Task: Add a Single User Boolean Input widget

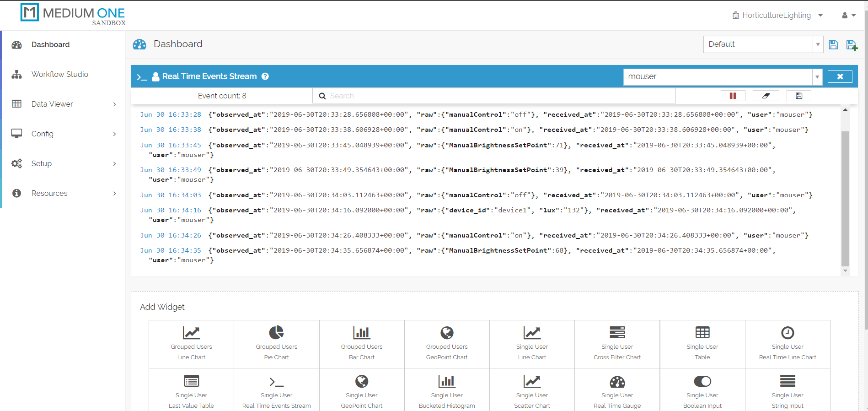Action: (x=702, y=392)
